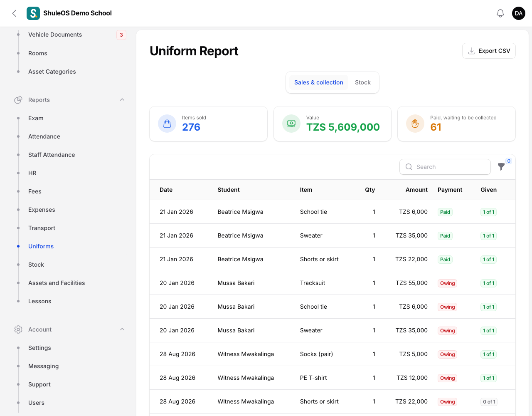Open Assets and Facilities report
The image size is (532, 416).
pos(57,283)
